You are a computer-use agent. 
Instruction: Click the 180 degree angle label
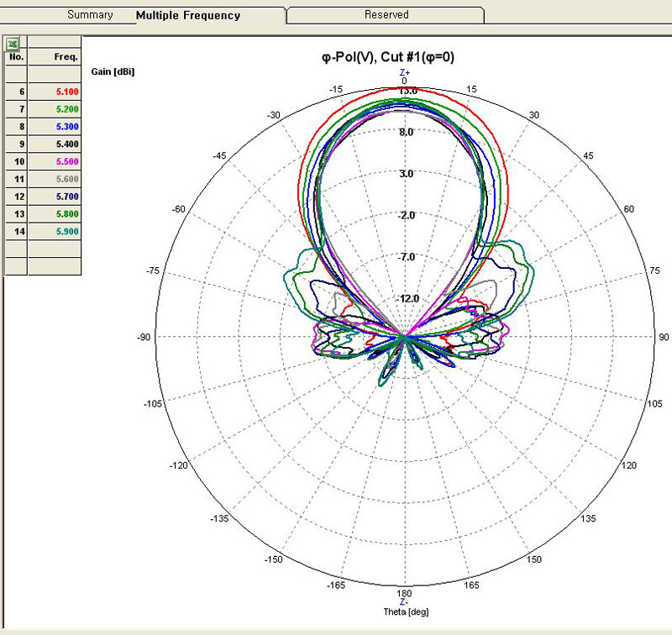click(x=404, y=594)
